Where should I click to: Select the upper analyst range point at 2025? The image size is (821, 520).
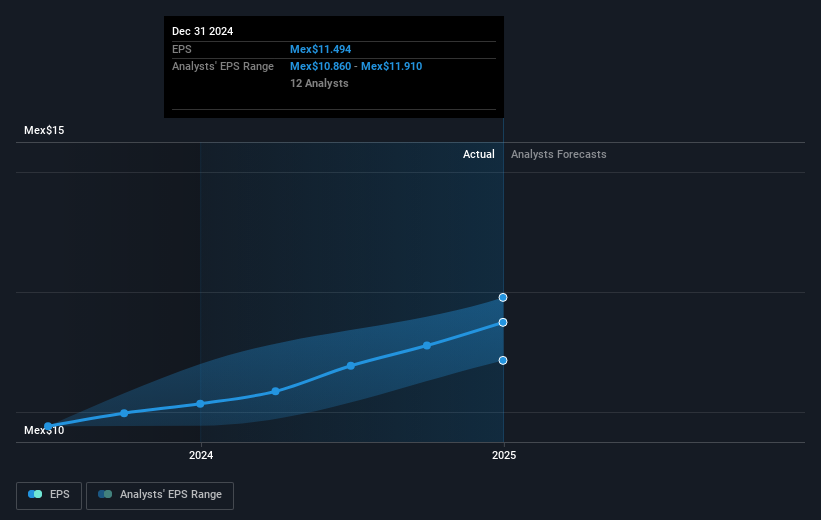(x=503, y=297)
